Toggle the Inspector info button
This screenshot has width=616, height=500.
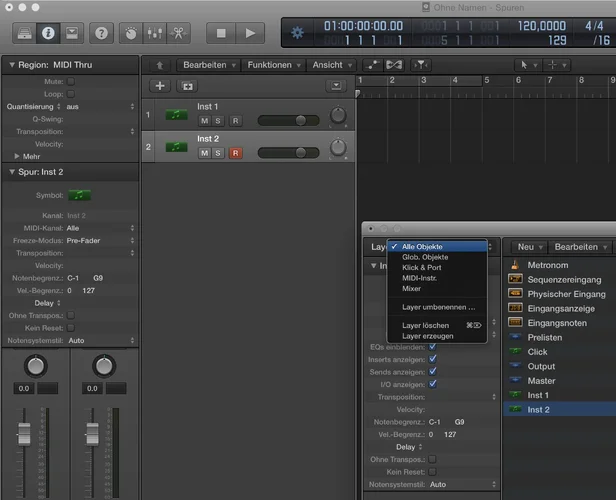pos(47,33)
